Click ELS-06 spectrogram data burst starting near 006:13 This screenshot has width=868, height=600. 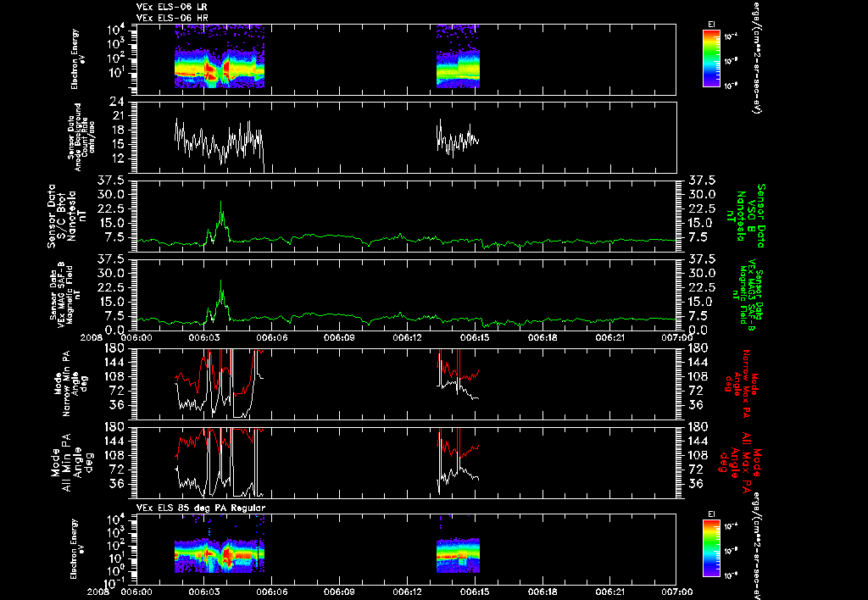[458, 57]
